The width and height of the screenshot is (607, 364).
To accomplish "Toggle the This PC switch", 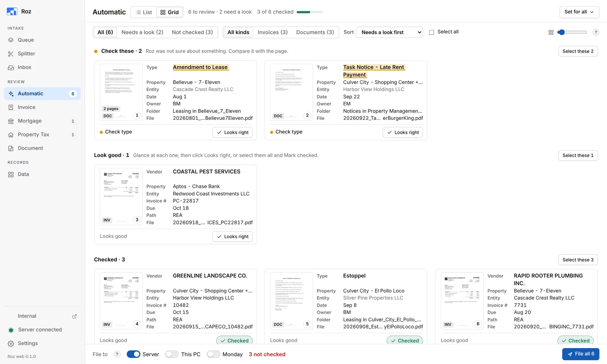I will point(172,354).
